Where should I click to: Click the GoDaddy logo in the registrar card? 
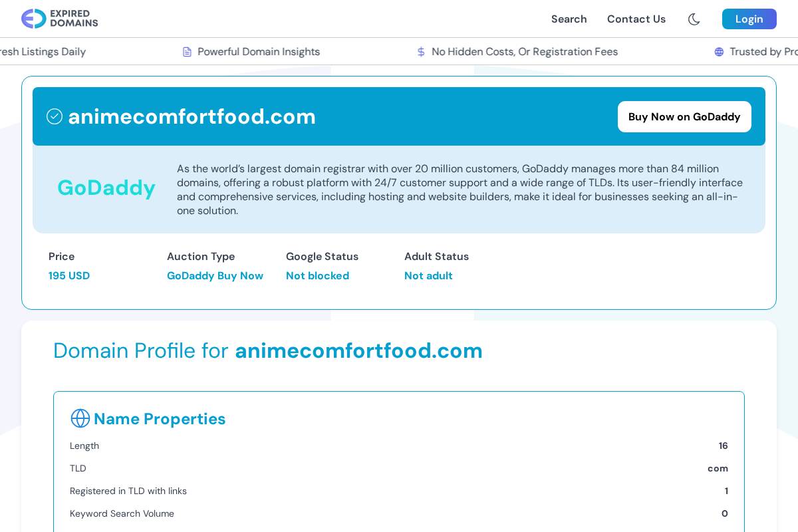tap(106, 188)
